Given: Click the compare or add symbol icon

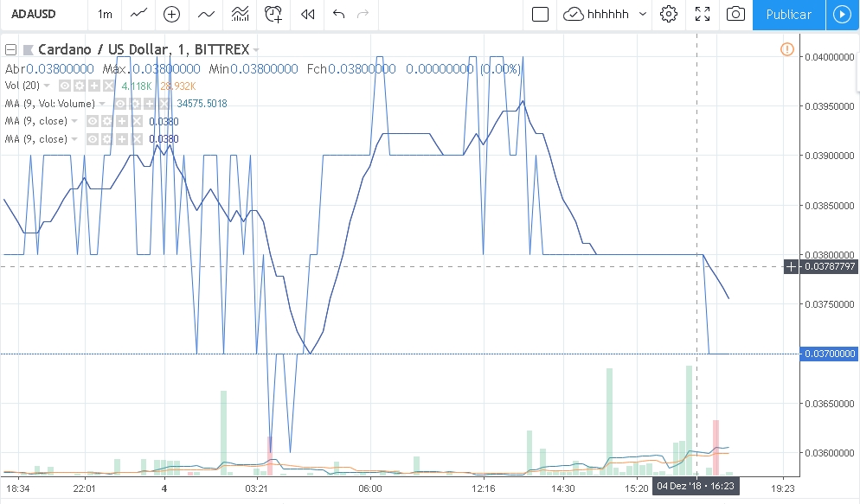Looking at the screenshot, I should coord(171,14).
